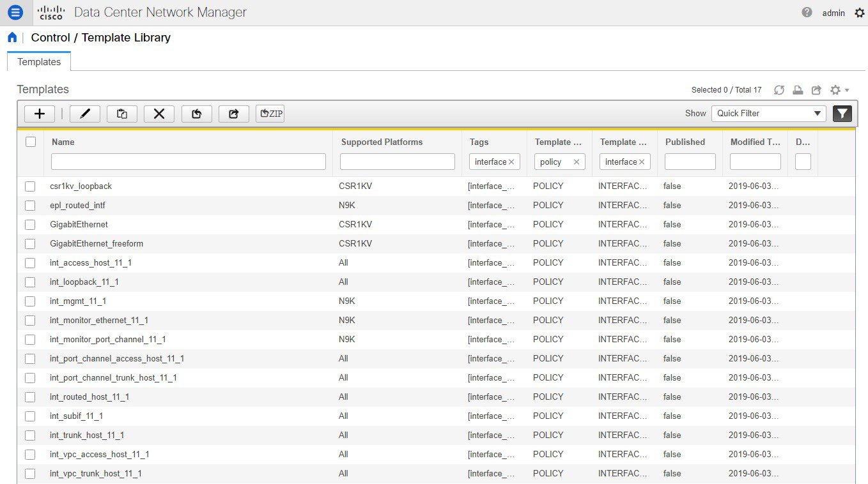
Task: Click the Print icon near Total 17
Action: click(798, 90)
